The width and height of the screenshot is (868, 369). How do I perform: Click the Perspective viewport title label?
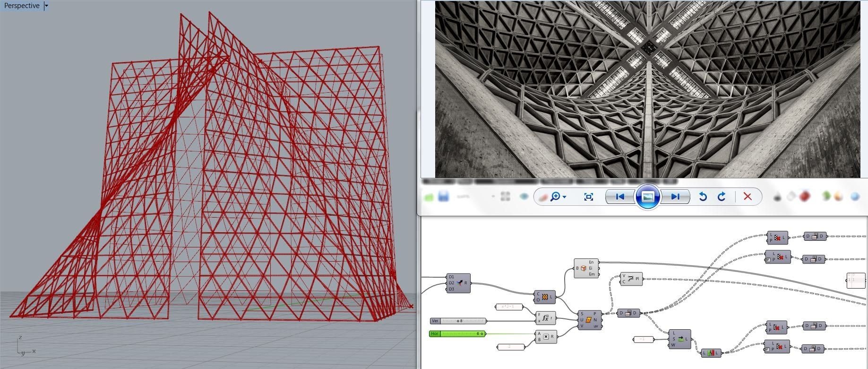(22, 6)
